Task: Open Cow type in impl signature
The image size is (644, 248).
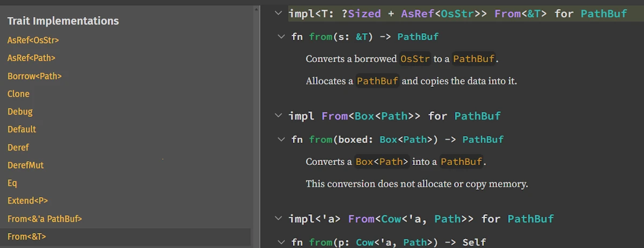Action: point(391,219)
